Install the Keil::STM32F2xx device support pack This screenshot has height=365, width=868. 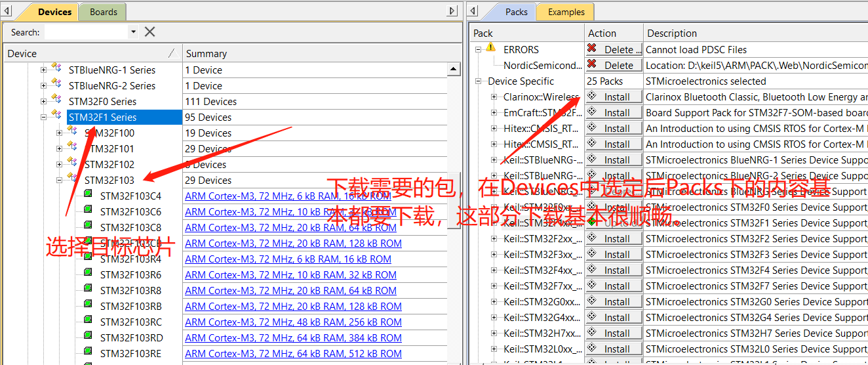tap(614, 238)
